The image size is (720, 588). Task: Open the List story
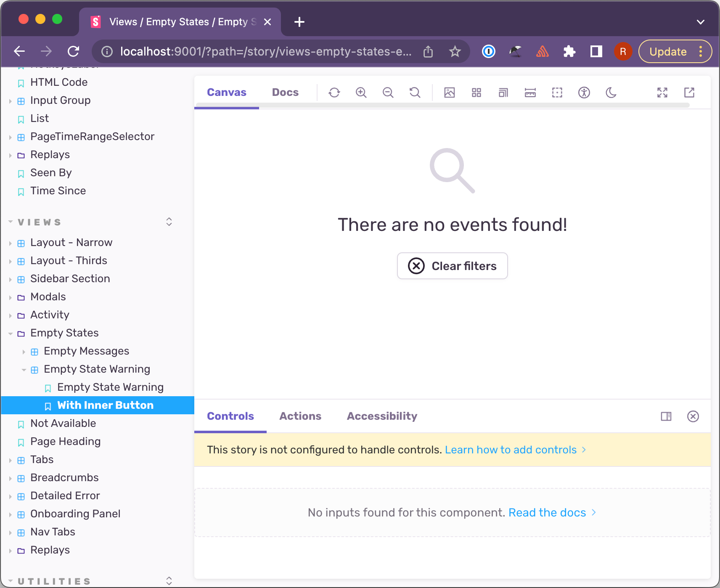(40, 118)
